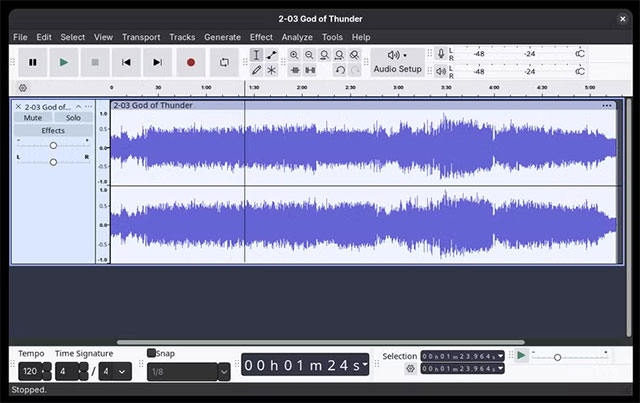This screenshot has height=403, width=640.
Task: Click the Zoom Toggle icon
Action: coord(355,55)
